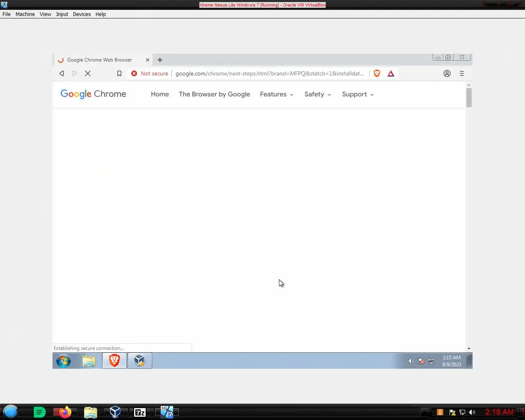Open the VirtualBox Machine menu
The height and width of the screenshot is (420, 525).
25,14
